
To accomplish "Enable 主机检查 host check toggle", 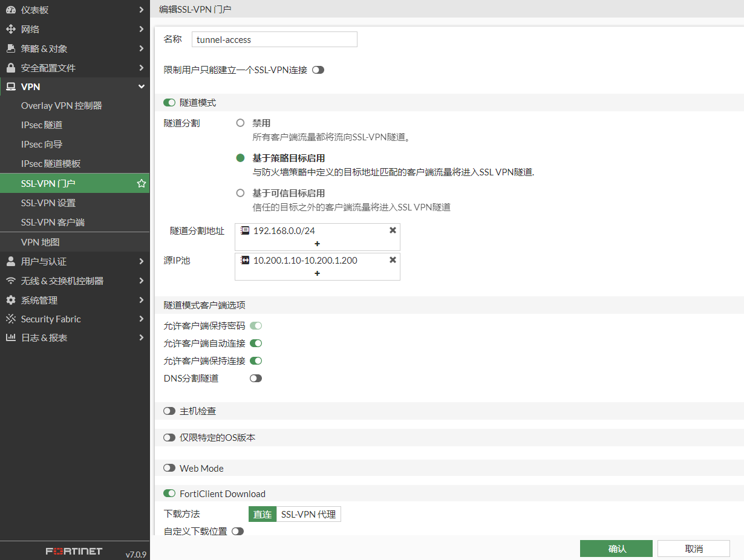I will 169,411.
